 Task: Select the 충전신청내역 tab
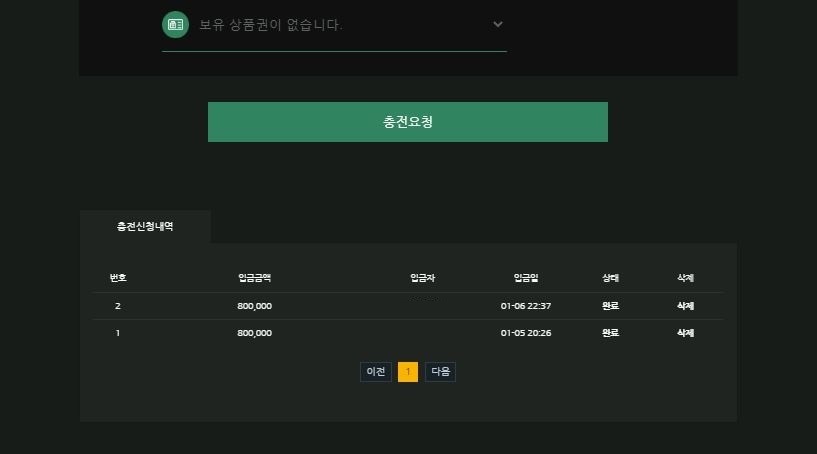pos(145,226)
